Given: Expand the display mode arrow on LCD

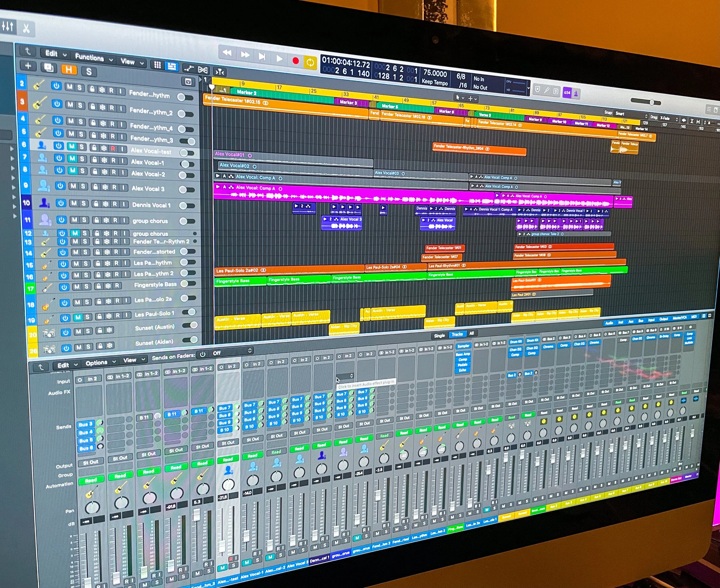Looking at the screenshot, I should pos(528,88).
